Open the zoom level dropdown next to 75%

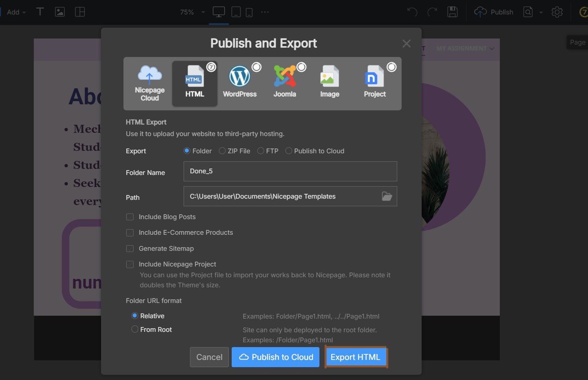[203, 12]
